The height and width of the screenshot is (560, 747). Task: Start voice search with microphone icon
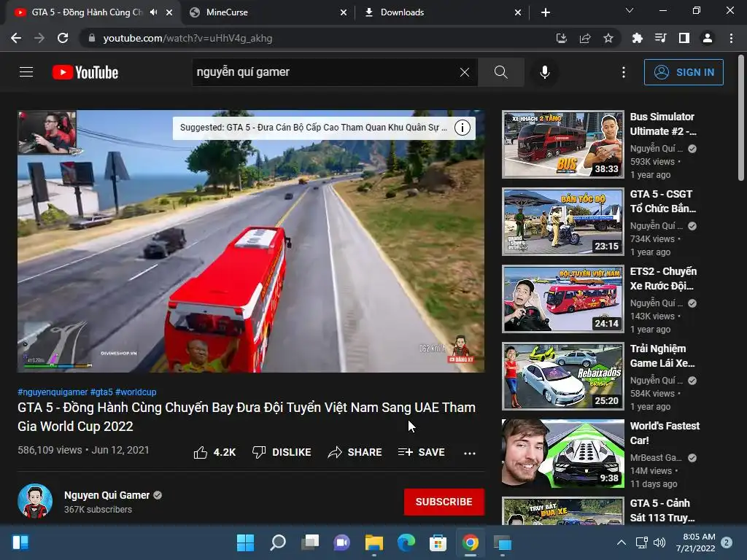pos(544,72)
